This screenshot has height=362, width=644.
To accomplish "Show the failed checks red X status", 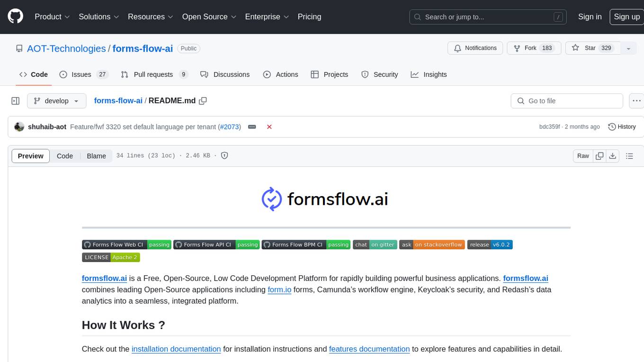I will point(269,127).
